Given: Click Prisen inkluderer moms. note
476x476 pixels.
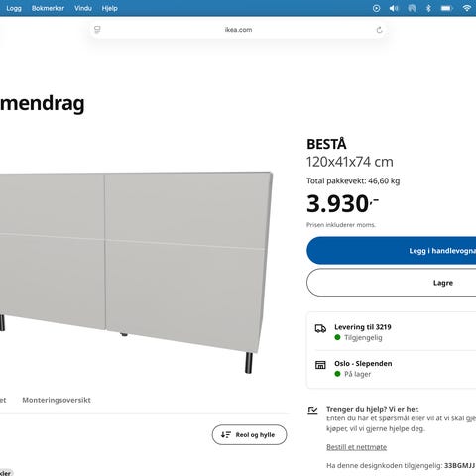Looking at the screenshot, I should pyautogui.click(x=341, y=225).
